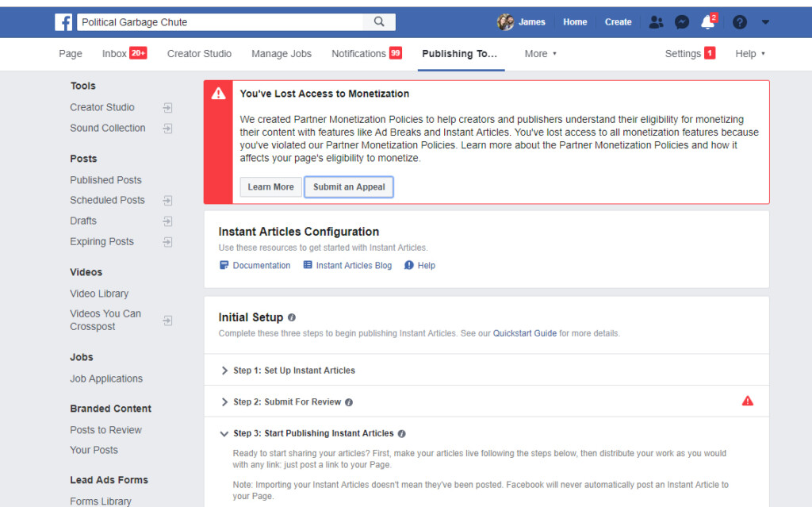Screen dimensions: 812x507
Task: Open Instant Articles Blog link
Action: 354,266
